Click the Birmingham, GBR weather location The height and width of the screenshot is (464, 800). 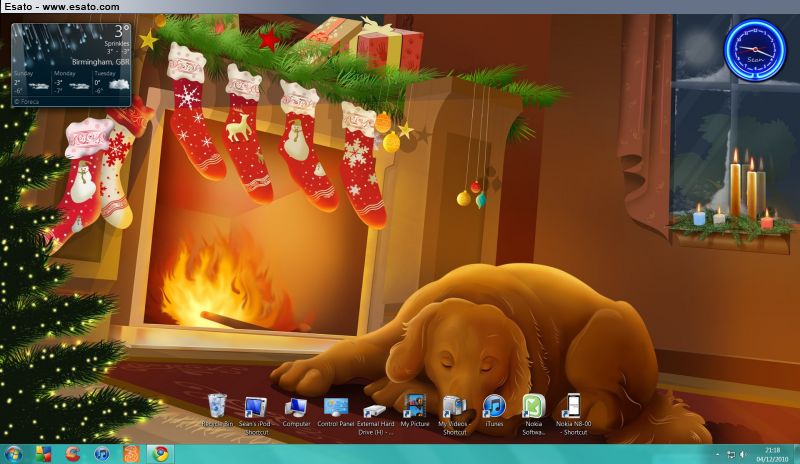101,62
